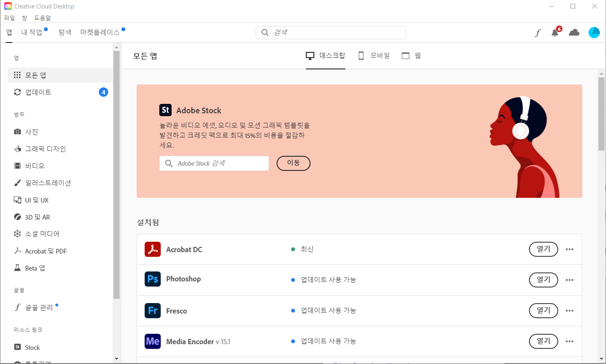This screenshot has height=364, width=606.
Task: Click Acrobat DC 최신 status
Action: [x=303, y=249]
